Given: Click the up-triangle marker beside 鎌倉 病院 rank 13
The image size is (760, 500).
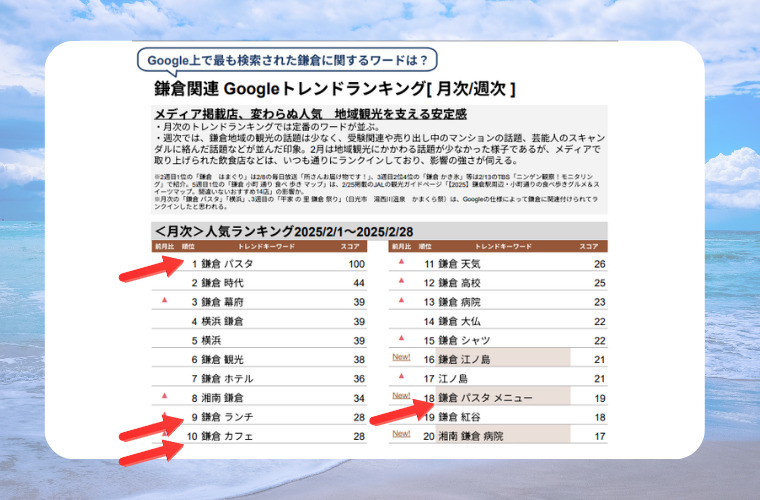Looking at the screenshot, I should click(401, 300).
